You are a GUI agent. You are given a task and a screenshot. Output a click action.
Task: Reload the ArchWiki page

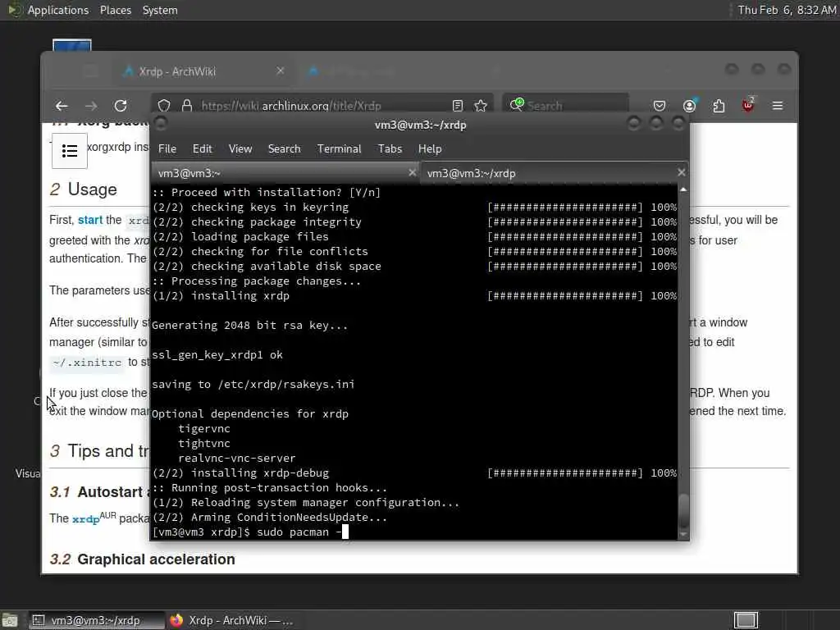(x=121, y=106)
